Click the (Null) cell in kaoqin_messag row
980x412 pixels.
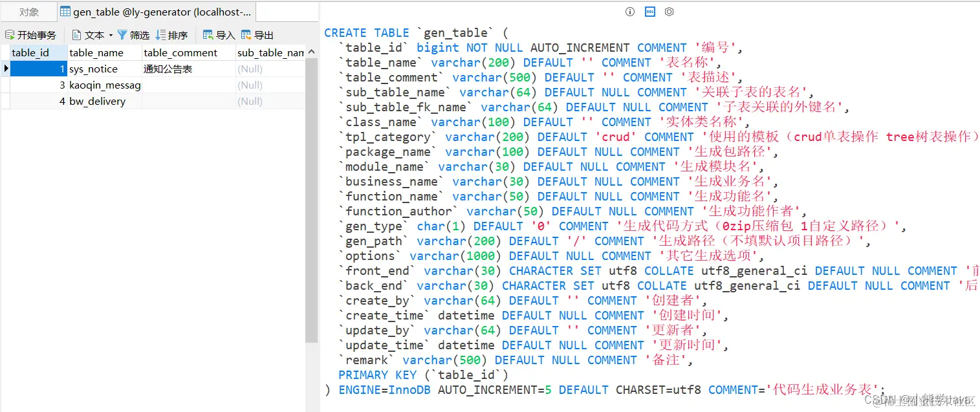click(270, 85)
